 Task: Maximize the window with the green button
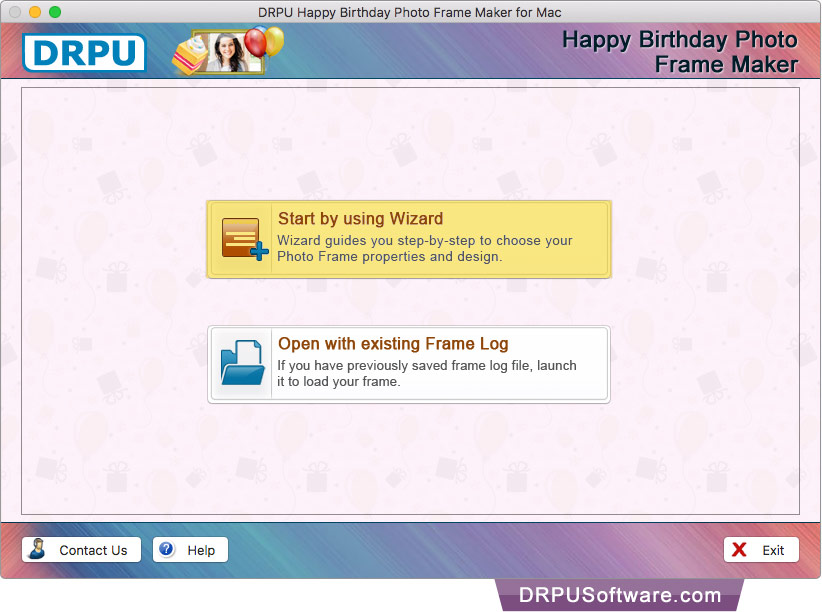tap(55, 12)
